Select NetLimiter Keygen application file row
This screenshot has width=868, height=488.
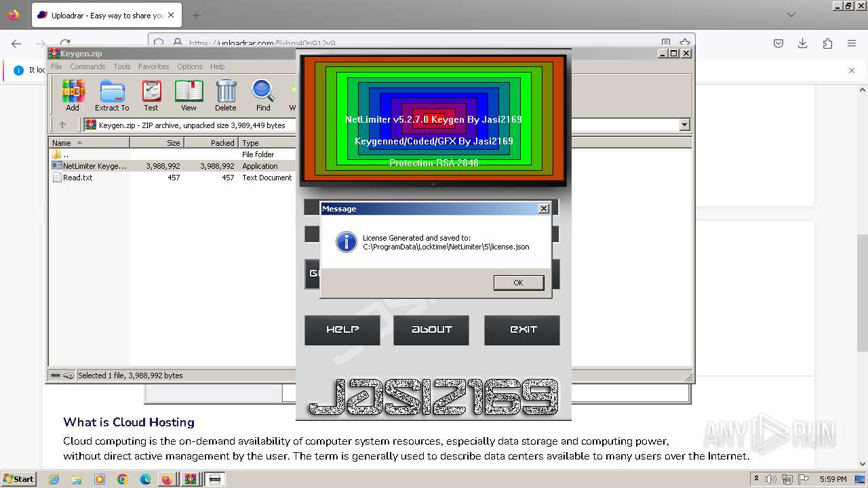click(x=172, y=166)
